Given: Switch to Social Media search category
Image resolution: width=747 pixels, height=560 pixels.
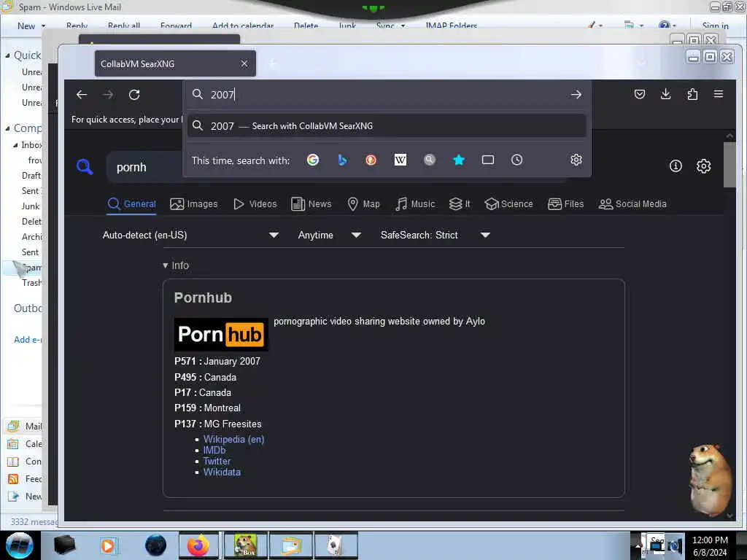Looking at the screenshot, I should [632, 204].
